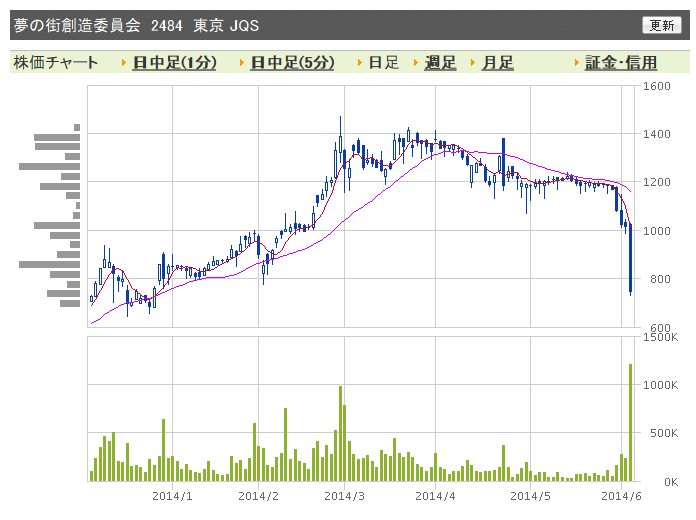Open the 日中足(1分) chart link
The height and width of the screenshot is (520, 696).
pos(174,63)
